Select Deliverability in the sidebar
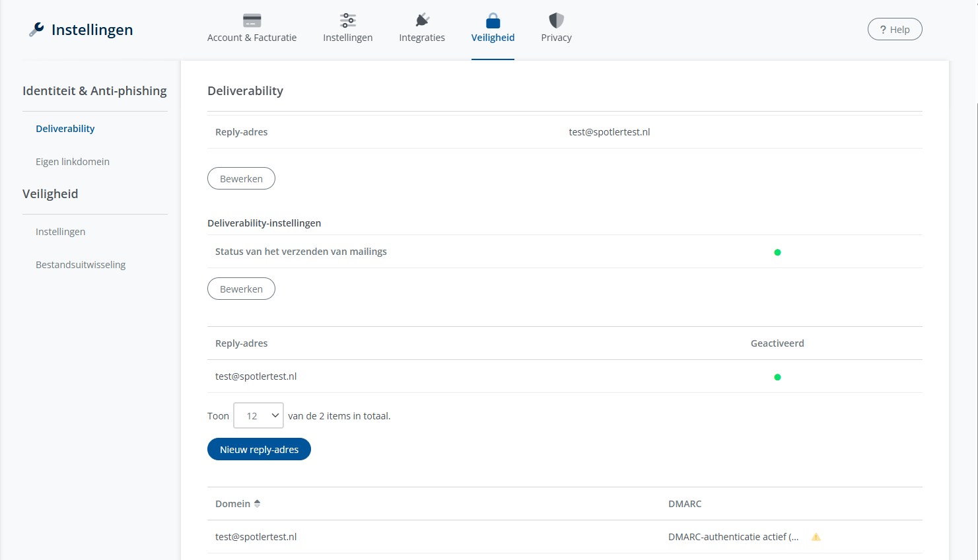978x560 pixels. (65, 129)
